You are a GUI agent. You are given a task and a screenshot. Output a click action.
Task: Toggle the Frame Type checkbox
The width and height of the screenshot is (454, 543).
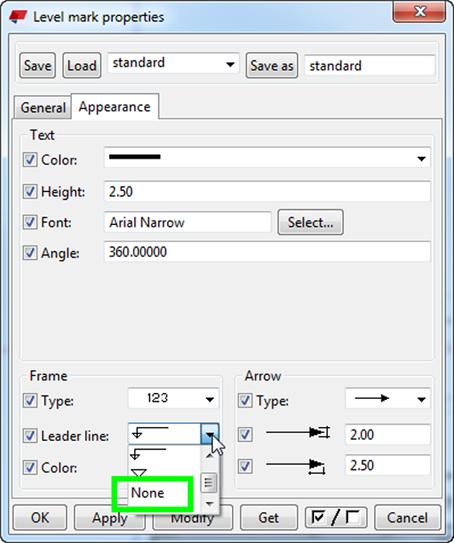point(30,401)
